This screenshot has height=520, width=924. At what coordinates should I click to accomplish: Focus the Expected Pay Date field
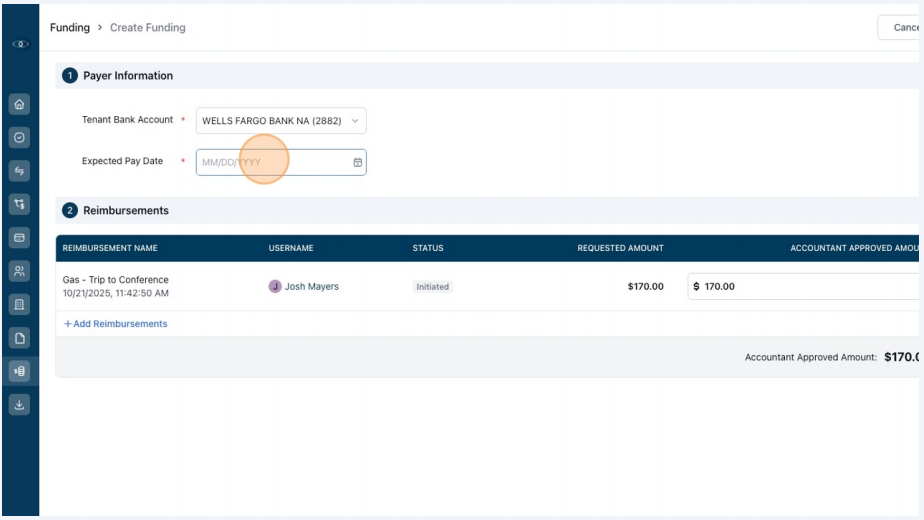281,162
